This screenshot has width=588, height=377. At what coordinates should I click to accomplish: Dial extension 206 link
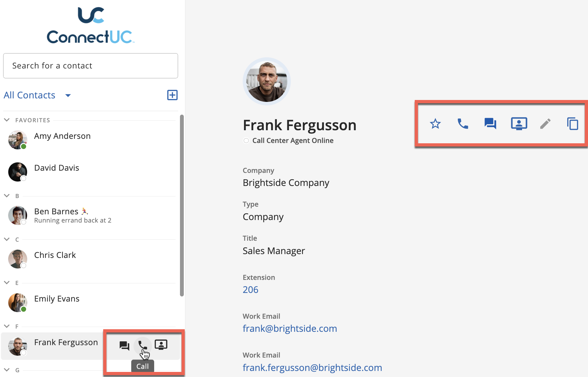(x=250, y=290)
